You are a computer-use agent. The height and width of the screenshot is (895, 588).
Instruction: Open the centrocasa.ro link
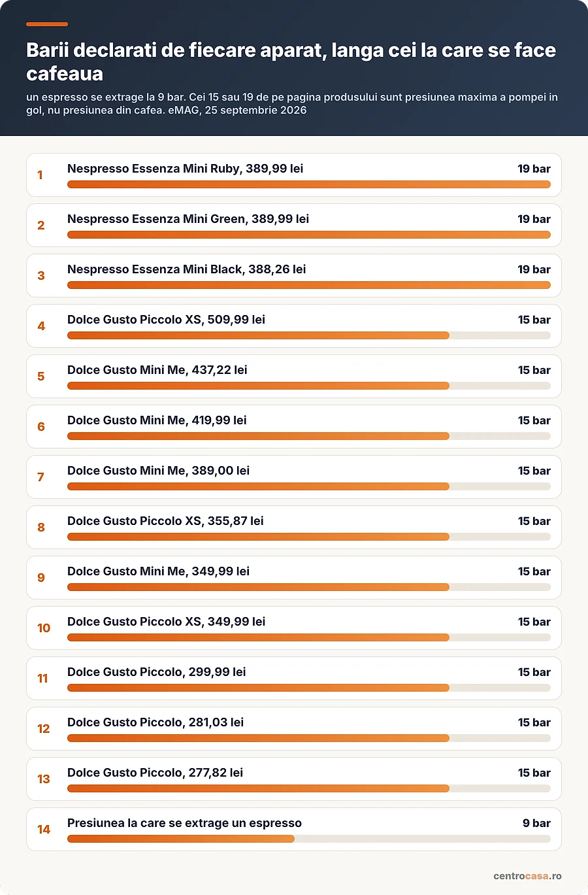[x=527, y=876]
